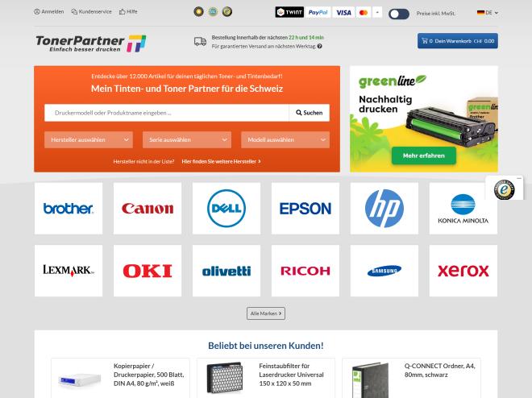Click the Alle Marken button

point(266,313)
